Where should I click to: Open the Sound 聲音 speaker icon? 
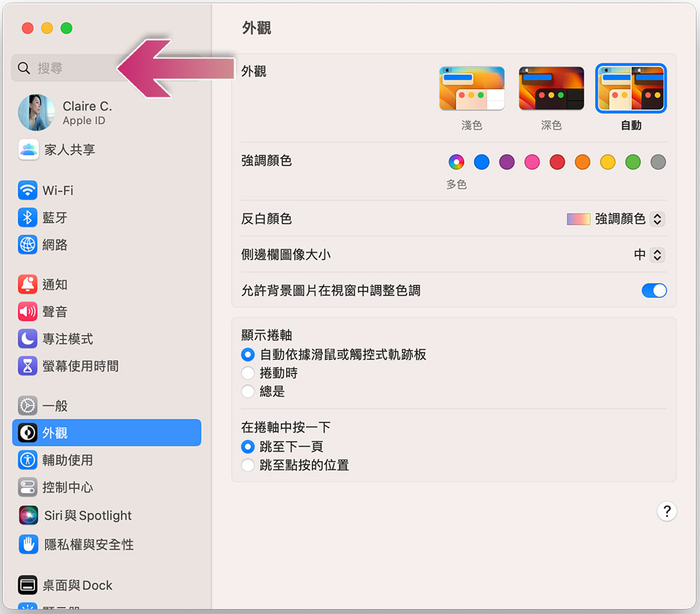tap(28, 312)
